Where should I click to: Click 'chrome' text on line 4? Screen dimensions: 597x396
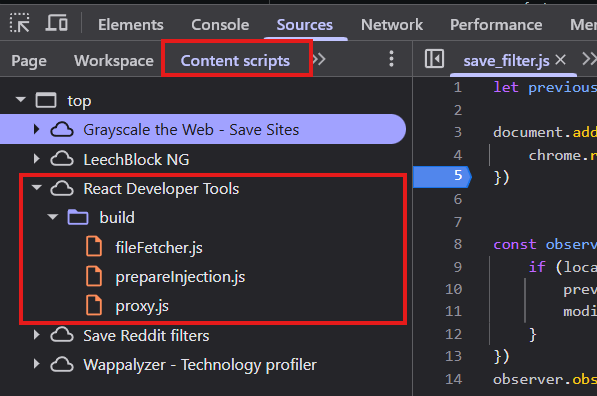(555, 155)
